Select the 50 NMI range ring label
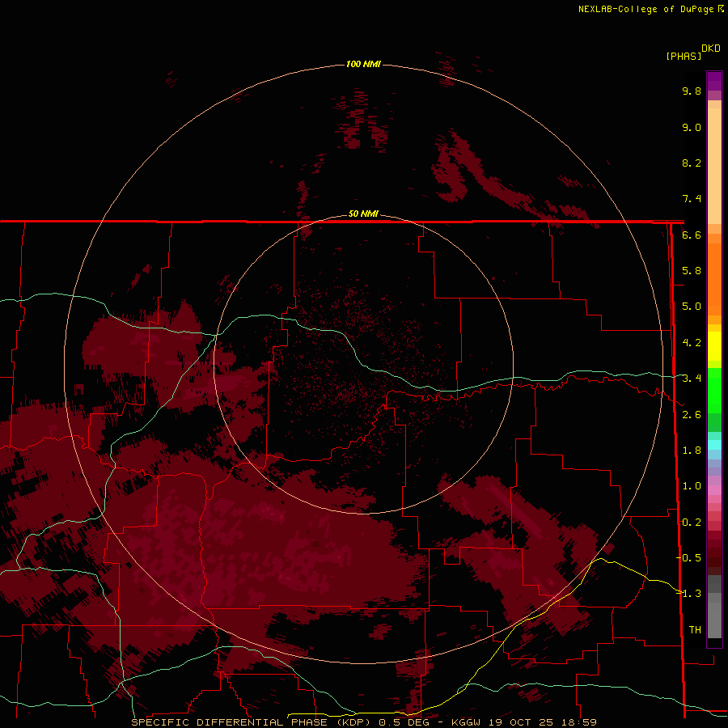Image resolution: width=728 pixels, height=728 pixels. tap(363, 214)
